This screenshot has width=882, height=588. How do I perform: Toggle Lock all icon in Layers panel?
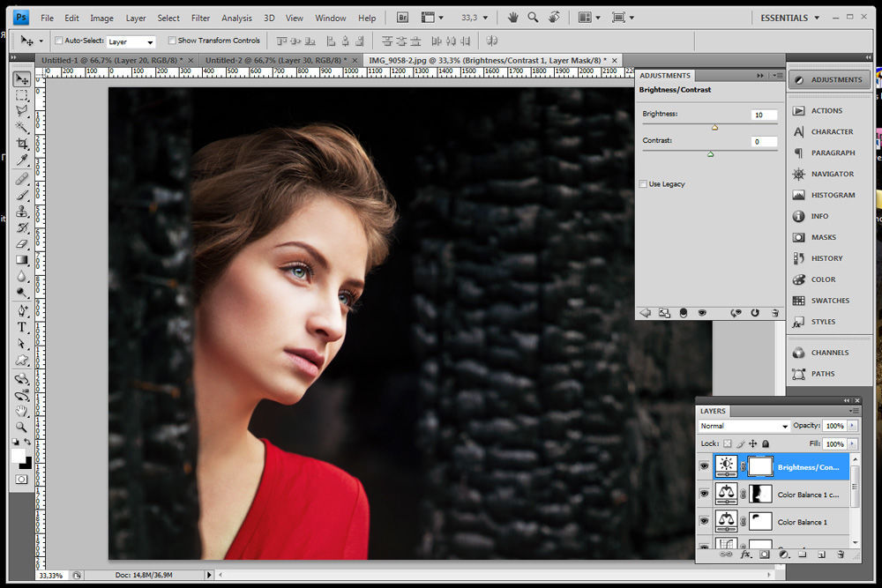click(766, 443)
